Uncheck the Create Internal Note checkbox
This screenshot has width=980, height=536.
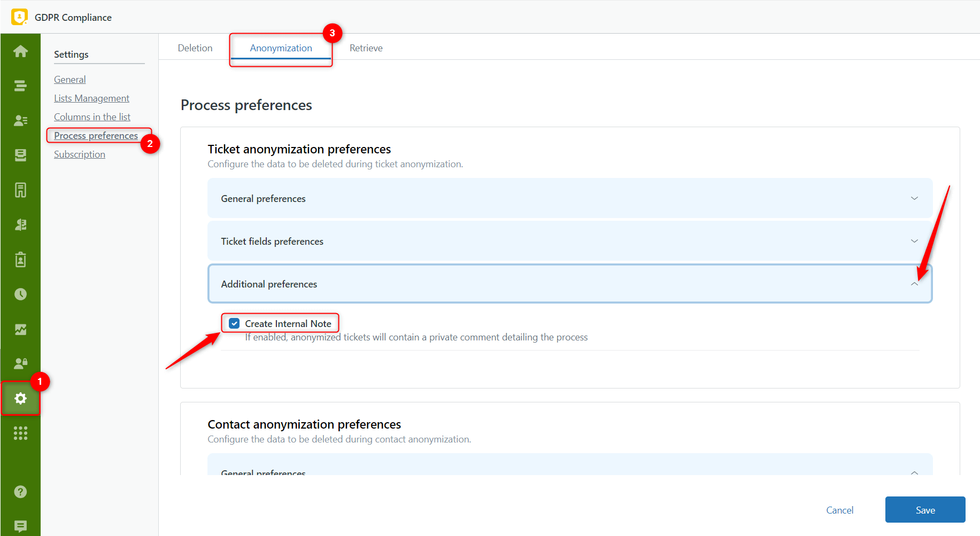coord(234,323)
